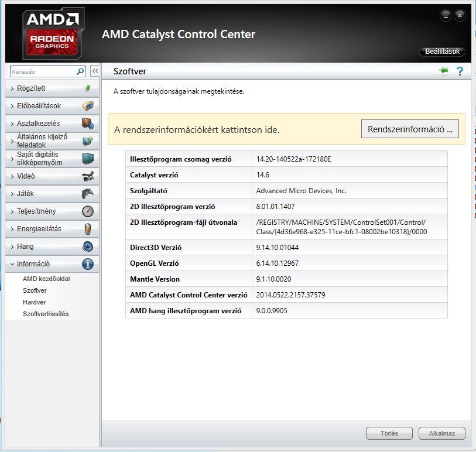Screen dimensions: 476x452
Task: Click the Hang speaker icon
Action: tap(88, 246)
